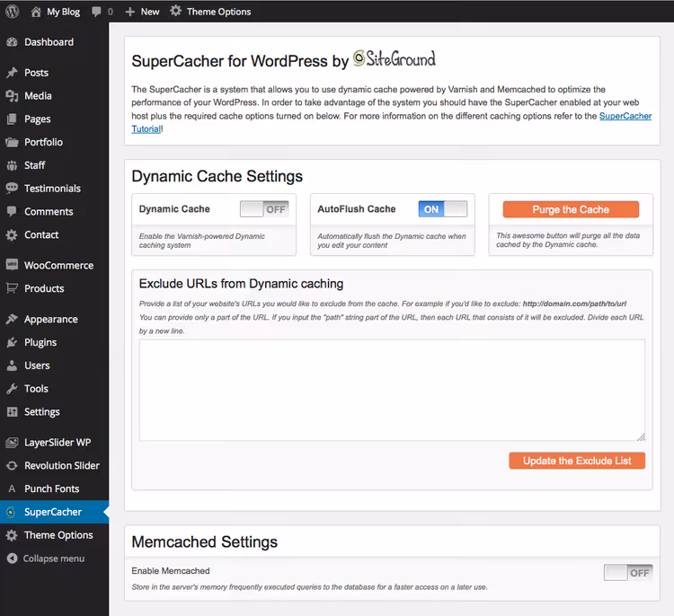Screen dimensions: 674x616
Task: Select Appearance in the sidebar
Action: click(x=54, y=319)
